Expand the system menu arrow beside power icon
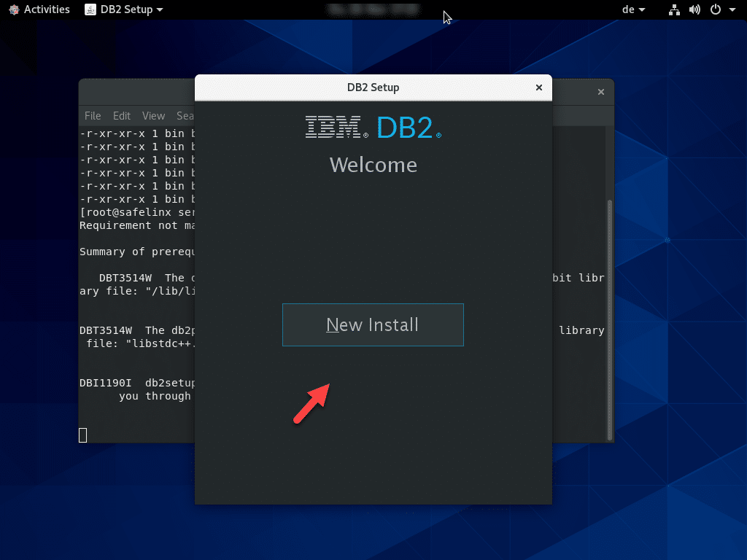This screenshot has width=747, height=560. tap(732, 9)
